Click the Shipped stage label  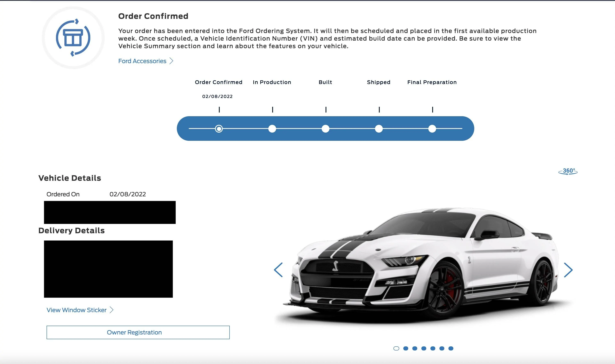coord(378,82)
